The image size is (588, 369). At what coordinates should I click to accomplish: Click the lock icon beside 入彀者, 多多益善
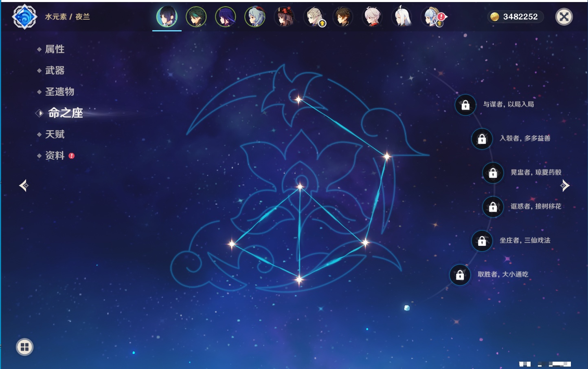482,139
